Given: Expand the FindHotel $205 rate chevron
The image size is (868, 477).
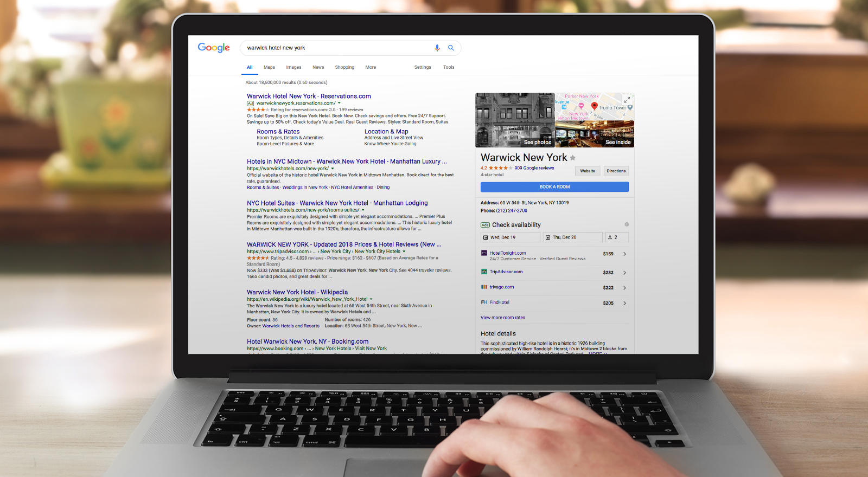Looking at the screenshot, I should coord(624,303).
